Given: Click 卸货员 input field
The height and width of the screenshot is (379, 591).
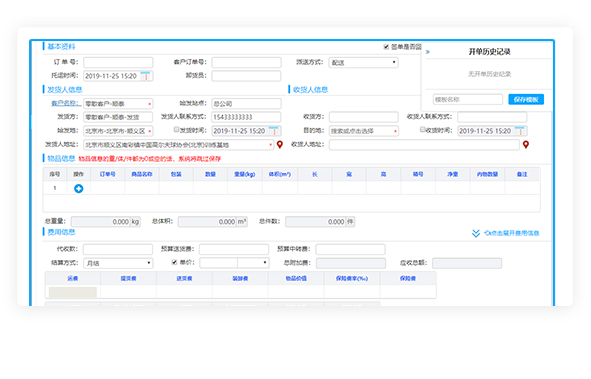Looking at the screenshot, I should coord(246,76).
